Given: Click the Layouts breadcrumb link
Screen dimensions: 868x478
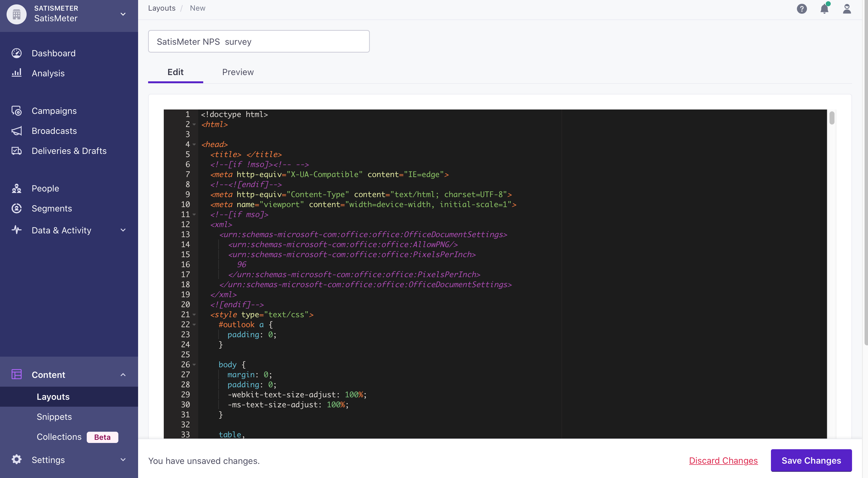Looking at the screenshot, I should (162, 8).
